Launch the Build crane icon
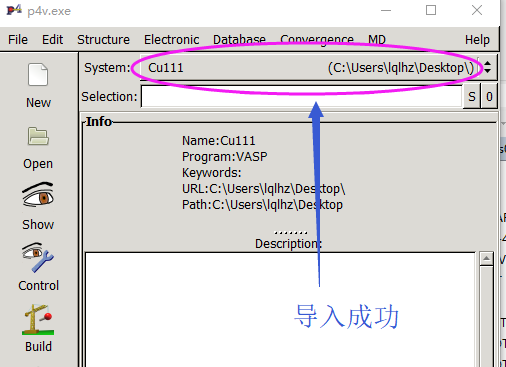Viewport: 506px width, 367px height. (38, 319)
